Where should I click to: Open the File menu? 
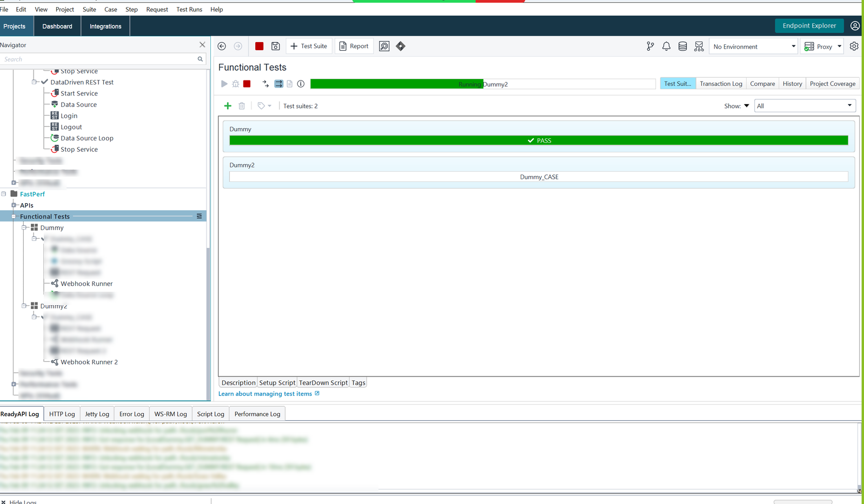4,9
